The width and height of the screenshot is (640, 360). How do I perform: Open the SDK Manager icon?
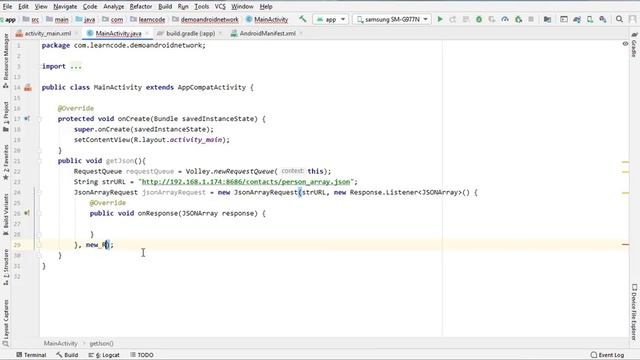pyautogui.click(x=603, y=19)
